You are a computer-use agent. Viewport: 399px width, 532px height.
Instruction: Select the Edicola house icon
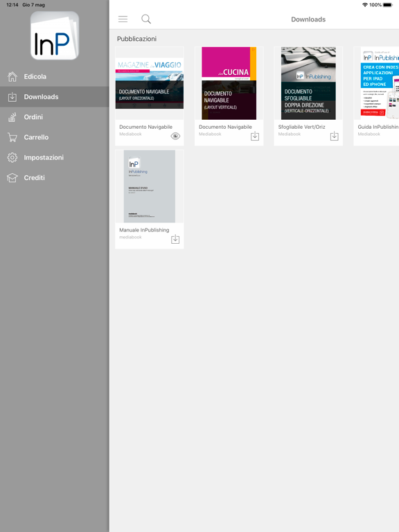tap(12, 77)
